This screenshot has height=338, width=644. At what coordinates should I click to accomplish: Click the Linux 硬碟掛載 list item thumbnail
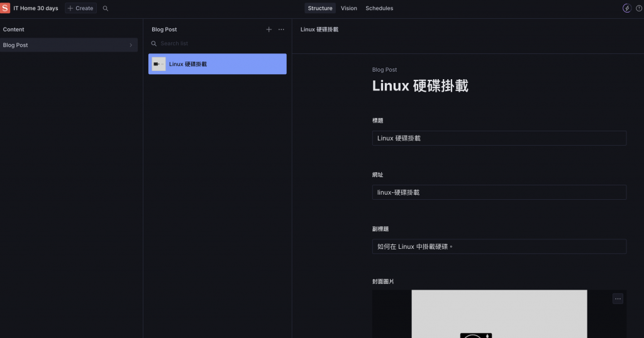[x=158, y=64]
